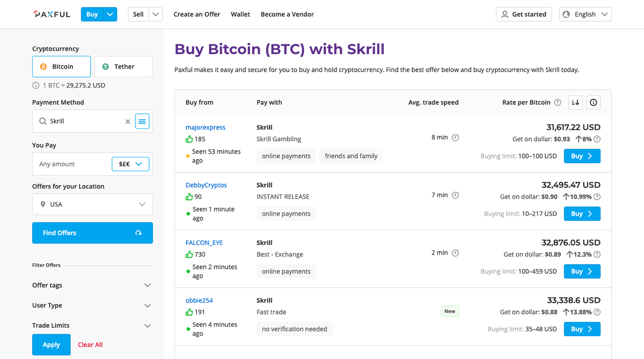The height and width of the screenshot is (359, 644).
Task: Click online payments tag in majorexpress row
Action: coord(286,156)
